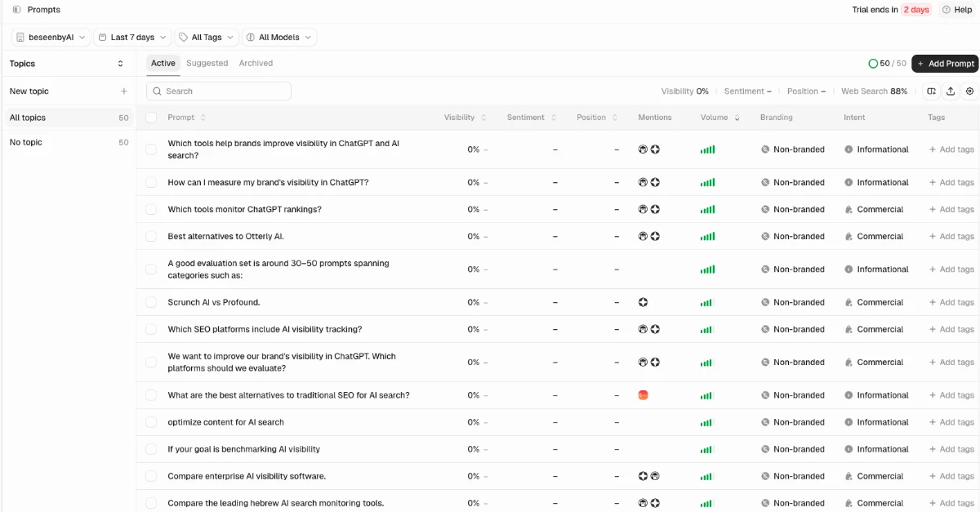Check the 'Compare enterprise AI visibility software' checkbox
Screen dimensions: 980x512
151,476
